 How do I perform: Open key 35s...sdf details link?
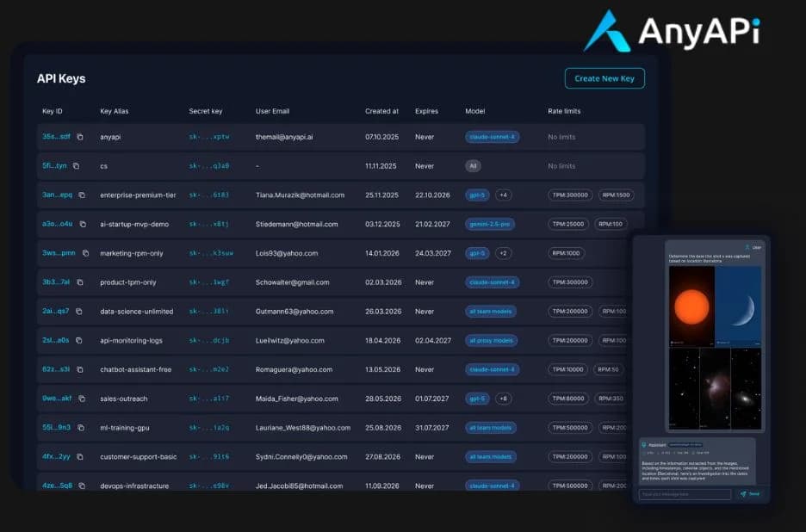click(x=56, y=137)
